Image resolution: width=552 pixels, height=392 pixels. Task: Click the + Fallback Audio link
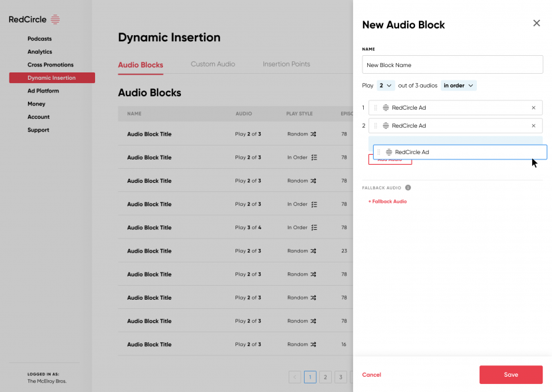pos(388,201)
